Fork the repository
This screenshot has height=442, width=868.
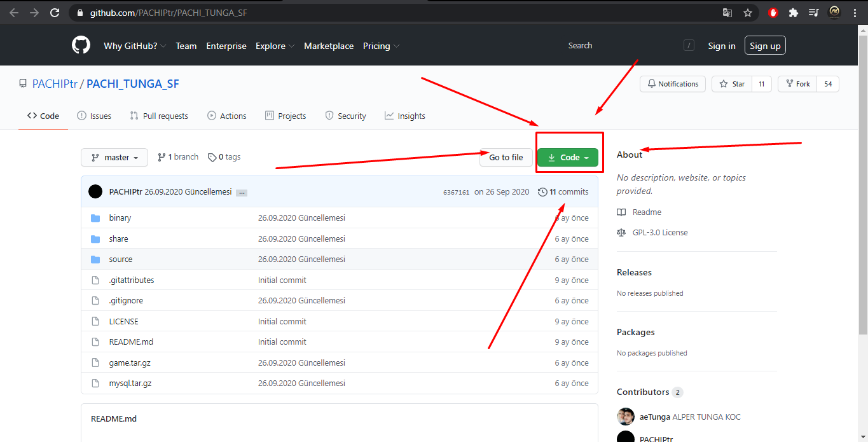click(798, 84)
